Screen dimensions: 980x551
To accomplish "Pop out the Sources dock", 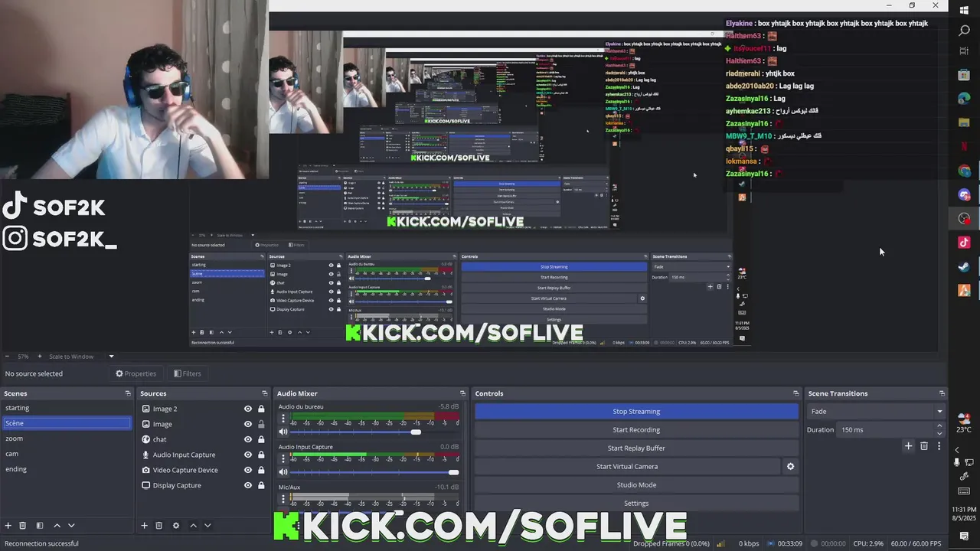I will point(265,393).
